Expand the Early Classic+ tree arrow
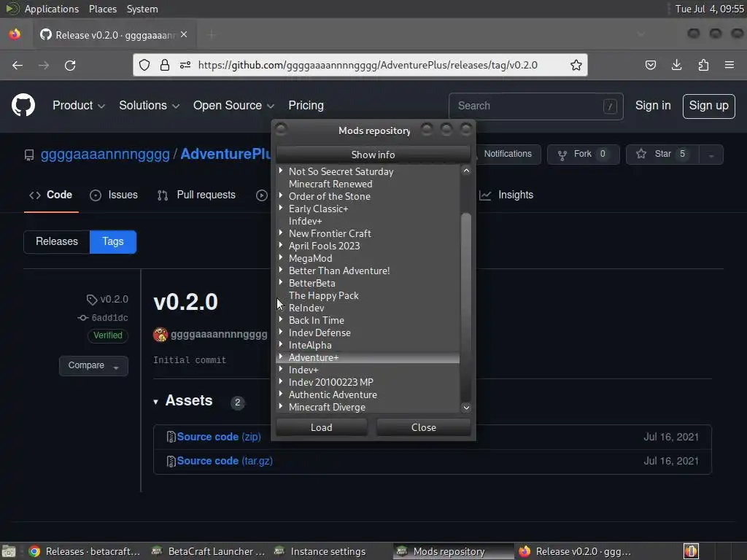The height and width of the screenshot is (560, 747). tap(281, 208)
